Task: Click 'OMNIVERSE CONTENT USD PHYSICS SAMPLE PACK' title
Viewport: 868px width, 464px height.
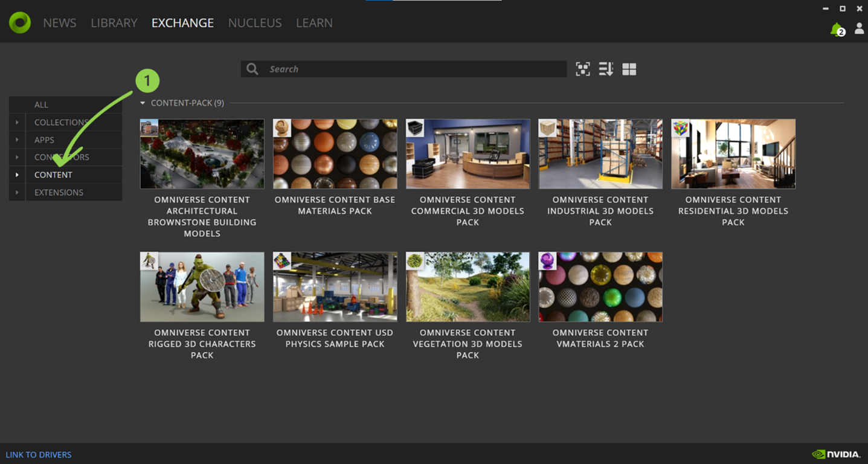Action: click(335, 338)
